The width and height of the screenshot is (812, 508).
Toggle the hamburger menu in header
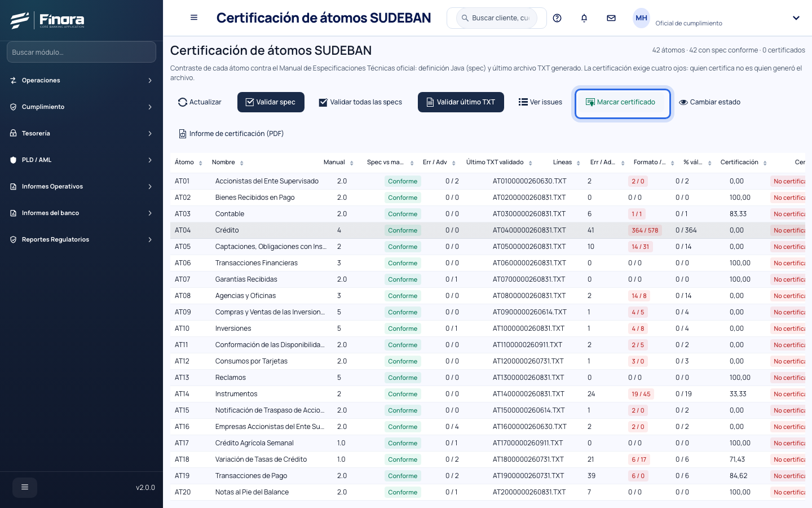(x=194, y=17)
